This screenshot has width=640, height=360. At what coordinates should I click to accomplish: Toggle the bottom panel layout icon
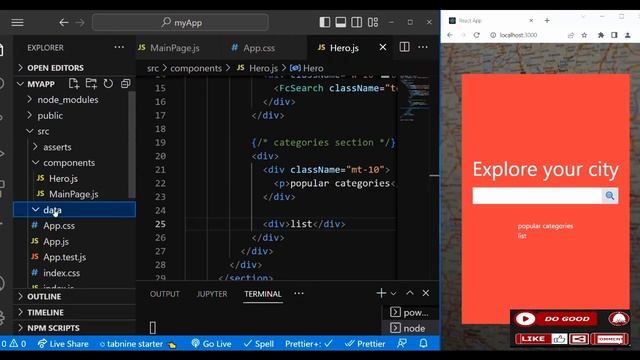pyautogui.click(x=341, y=22)
